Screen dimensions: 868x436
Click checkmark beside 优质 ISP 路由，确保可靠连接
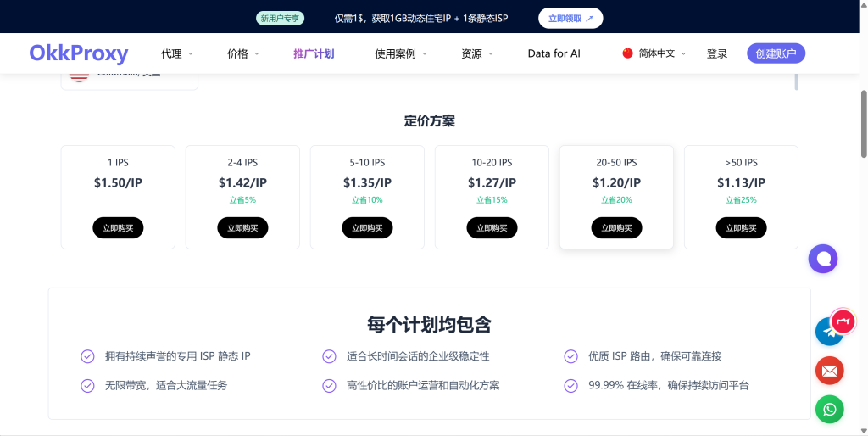(x=570, y=356)
